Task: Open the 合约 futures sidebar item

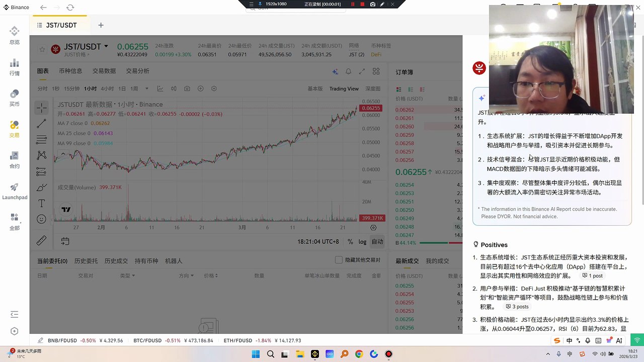Action: 14,159
